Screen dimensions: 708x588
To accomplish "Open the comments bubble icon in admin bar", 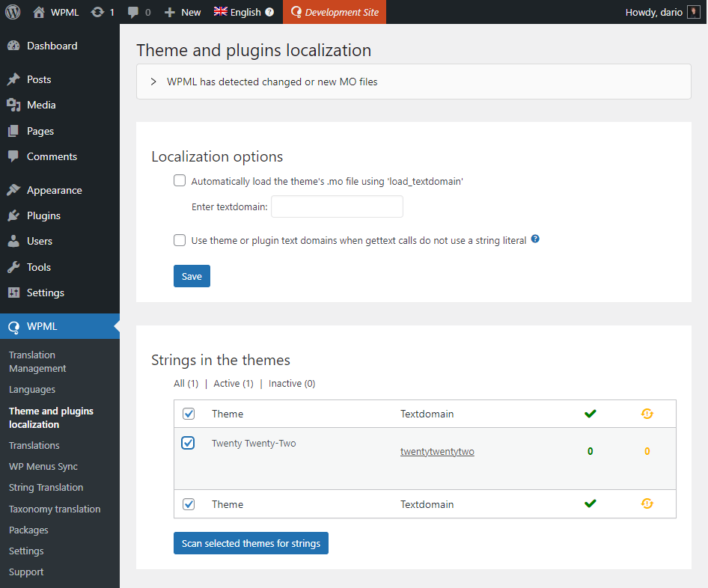I will point(132,12).
